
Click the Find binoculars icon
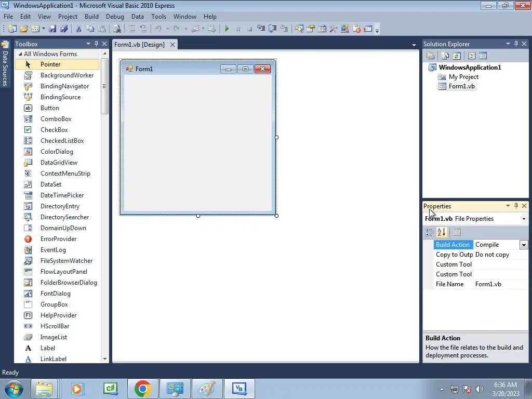tap(117, 29)
